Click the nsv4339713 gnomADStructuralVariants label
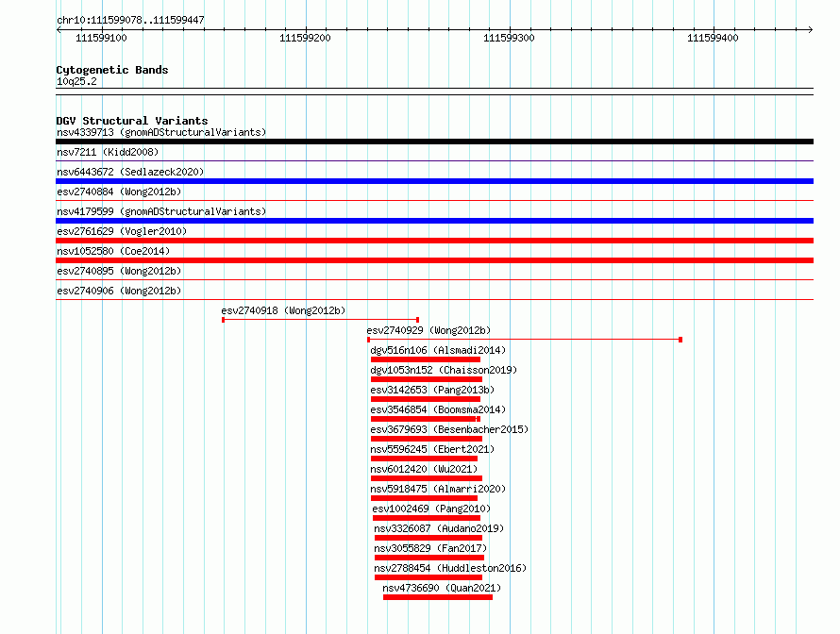 [x=161, y=132]
